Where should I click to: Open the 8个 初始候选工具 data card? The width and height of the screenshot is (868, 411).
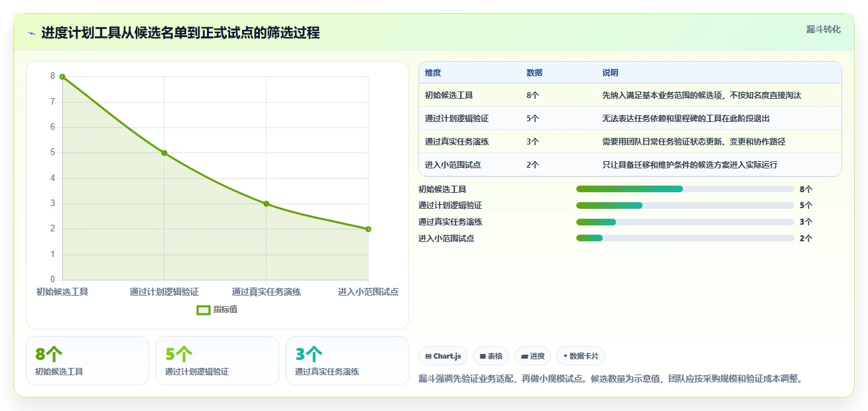[88, 361]
